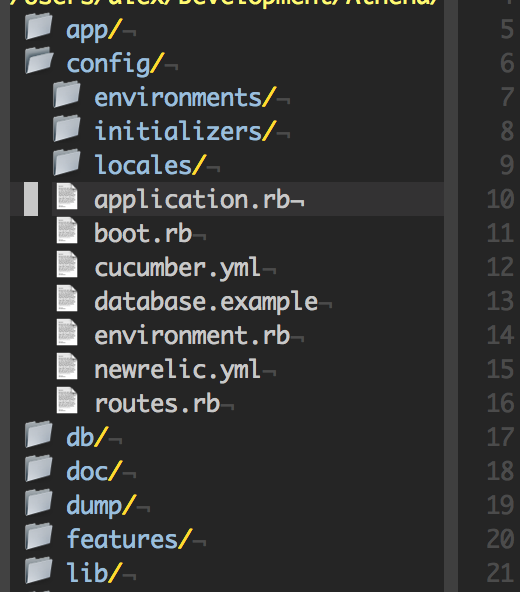Collapse the config/ directory entry
The width and height of the screenshot is (520, 592).
point(116,64)
